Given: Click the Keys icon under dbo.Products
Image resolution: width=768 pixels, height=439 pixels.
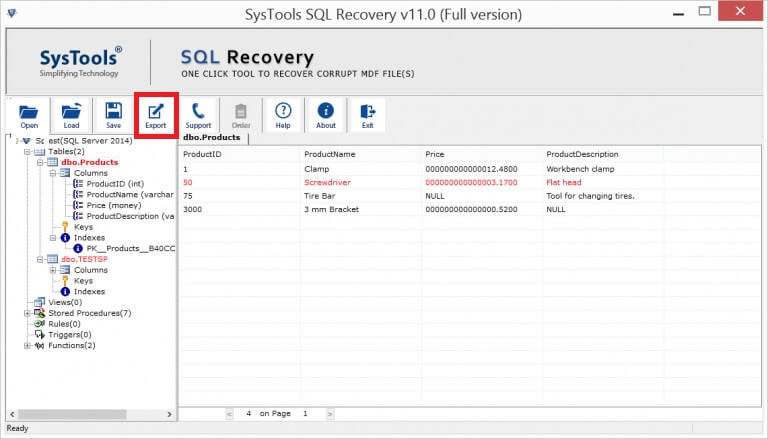Looking at the screenshot, I should click(65, 227).
